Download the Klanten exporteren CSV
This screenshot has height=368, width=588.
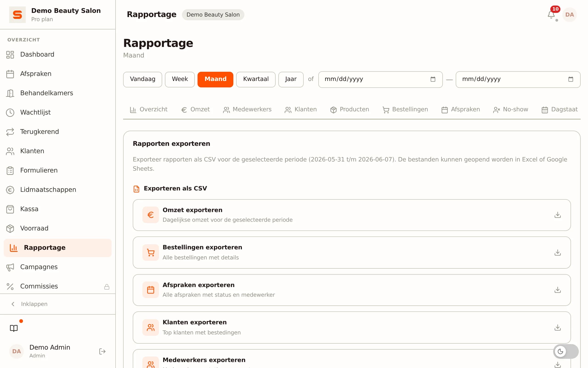557,327
